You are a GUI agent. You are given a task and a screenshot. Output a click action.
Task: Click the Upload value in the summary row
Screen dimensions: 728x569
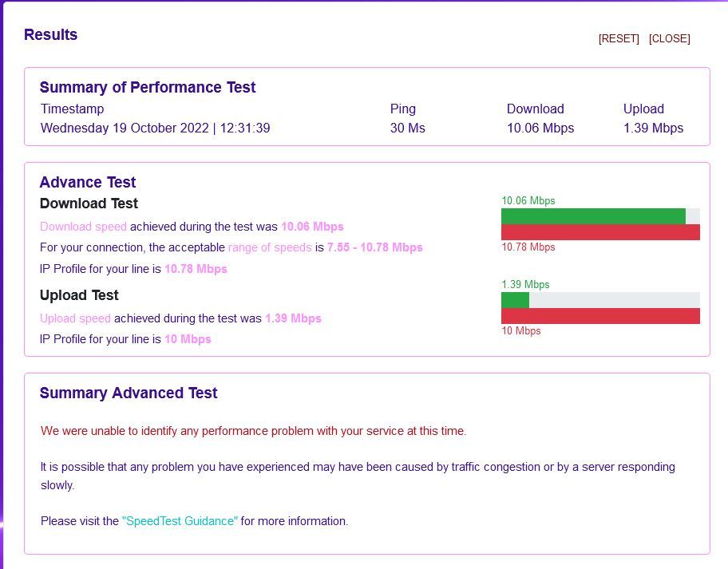click(653, 128)
